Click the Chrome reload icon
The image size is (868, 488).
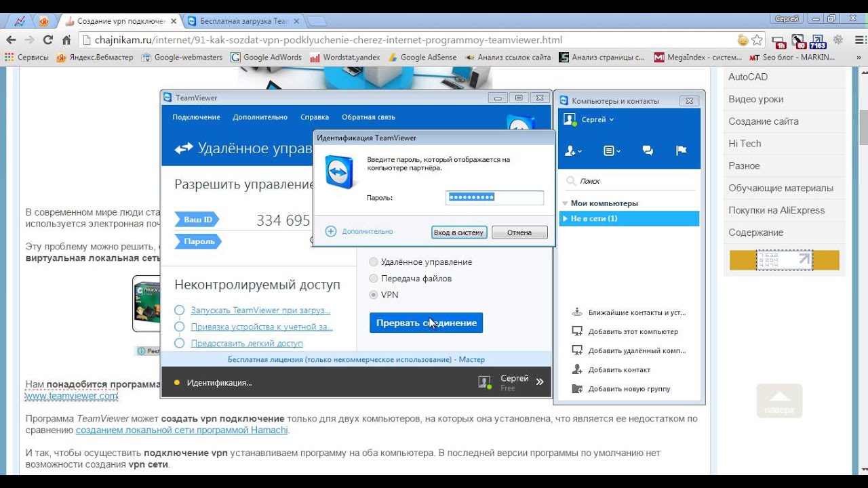(47, 40)
